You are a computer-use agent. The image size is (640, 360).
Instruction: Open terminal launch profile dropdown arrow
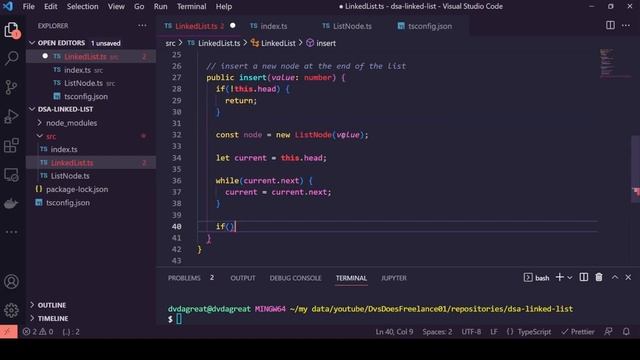click(570, 278)
